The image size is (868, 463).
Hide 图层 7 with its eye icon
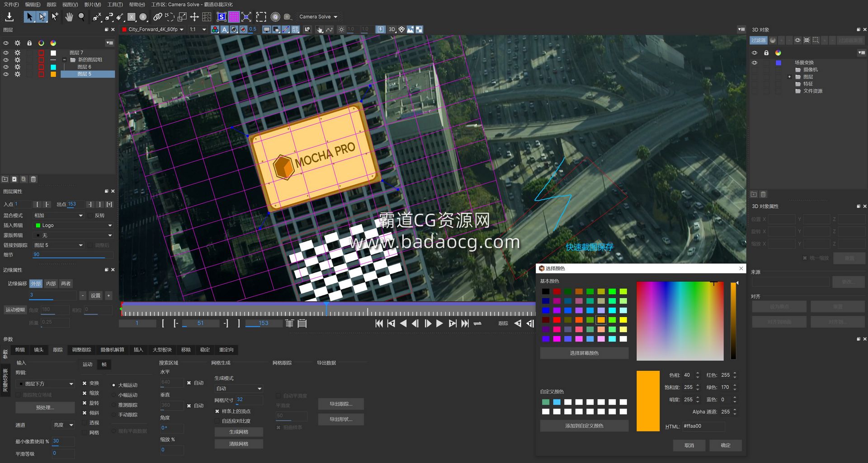pyautogui.click(x=6, y=53)
